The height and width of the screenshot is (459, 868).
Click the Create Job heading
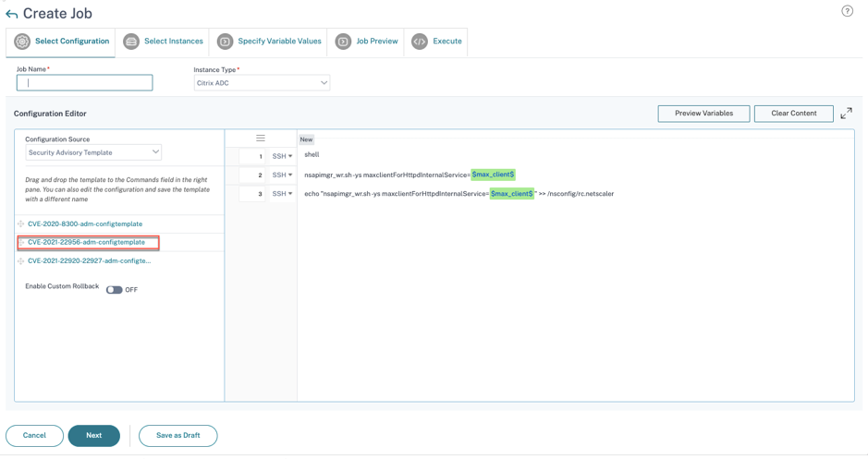pos(57,14)
